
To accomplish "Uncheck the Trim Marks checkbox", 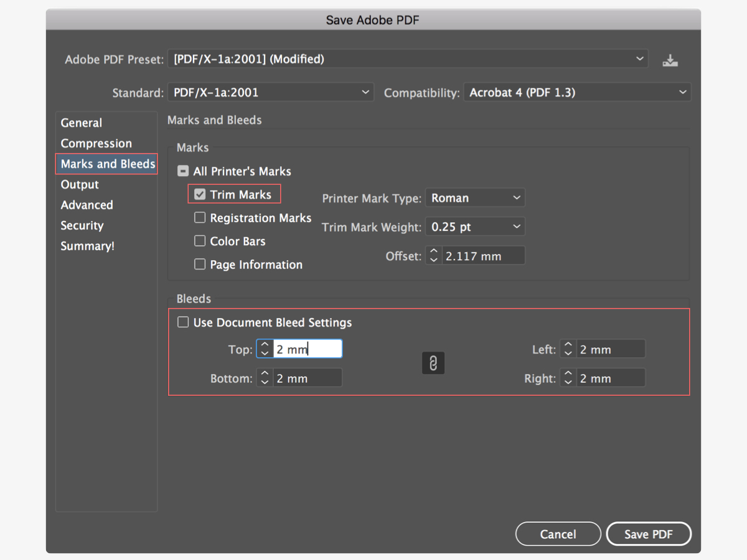I will pyautogui.click(x=200, y=194).
